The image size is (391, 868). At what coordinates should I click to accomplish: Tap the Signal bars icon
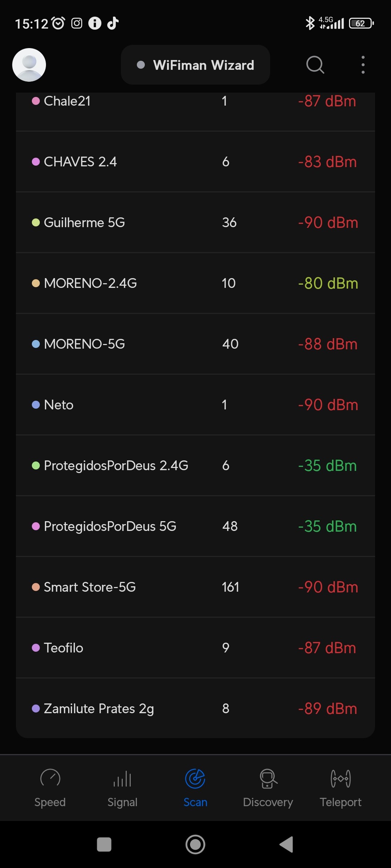[122, 779]
